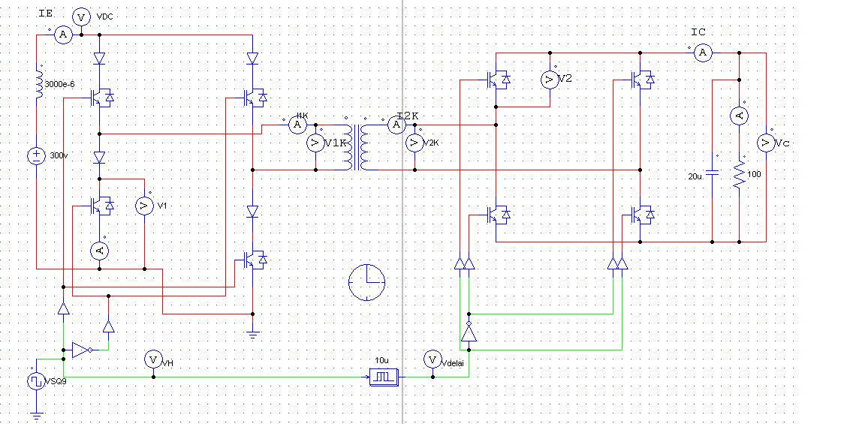Select the on-off controller fed directly by VSQ9
The image size is (868, 424).
64,308
